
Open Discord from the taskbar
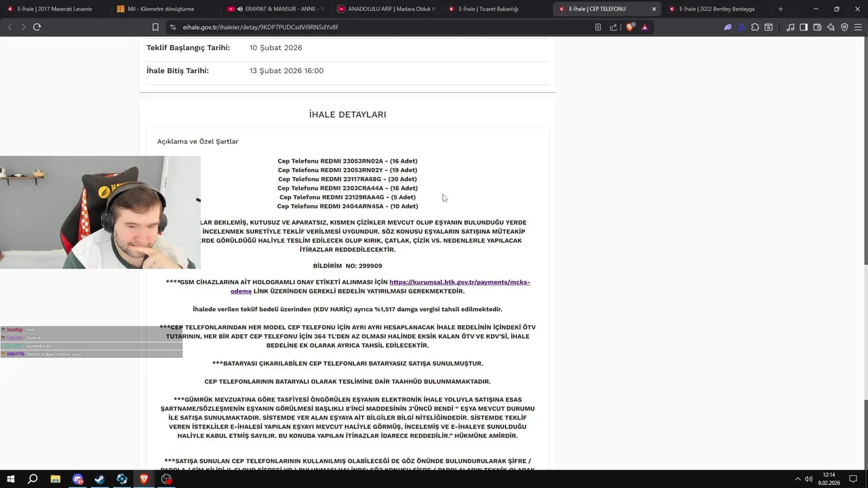77,479
